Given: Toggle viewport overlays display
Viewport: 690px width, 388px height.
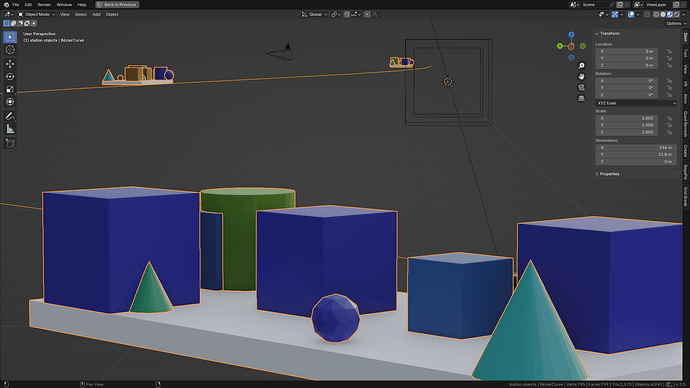Looking at the screenshot, I should pos(631,15).
